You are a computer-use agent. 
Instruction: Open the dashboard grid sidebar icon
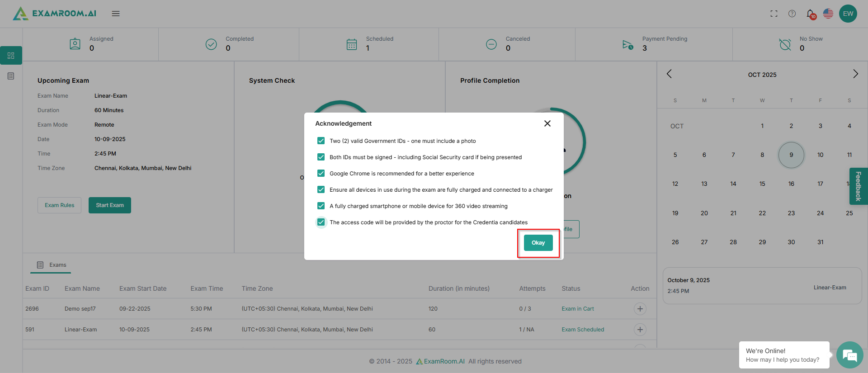pyautogui.click(x=11, y=56)
